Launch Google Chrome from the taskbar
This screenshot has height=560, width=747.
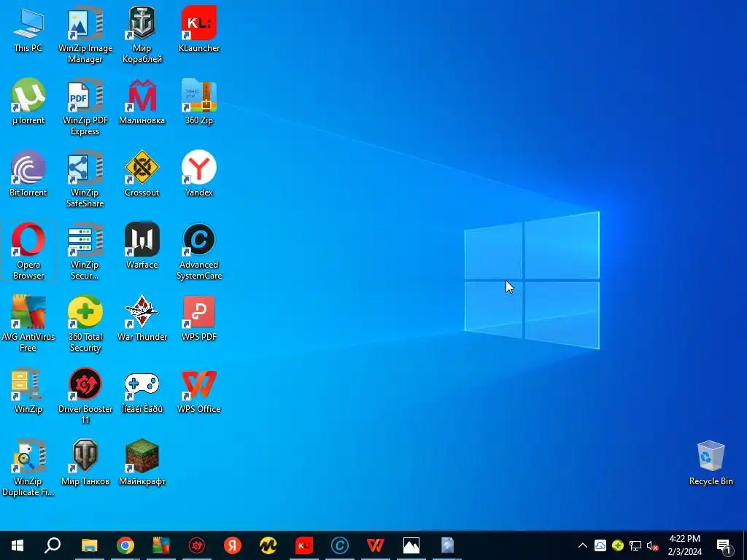click(125, 545)
